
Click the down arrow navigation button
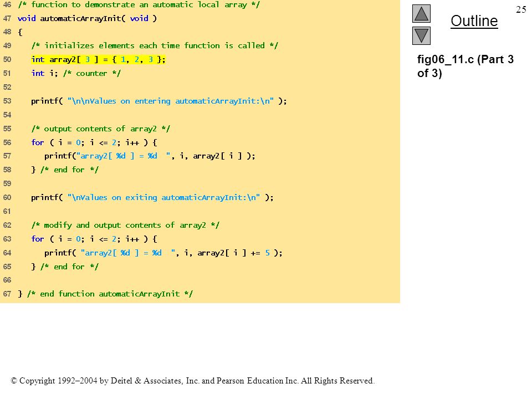(x=421, y=35)
